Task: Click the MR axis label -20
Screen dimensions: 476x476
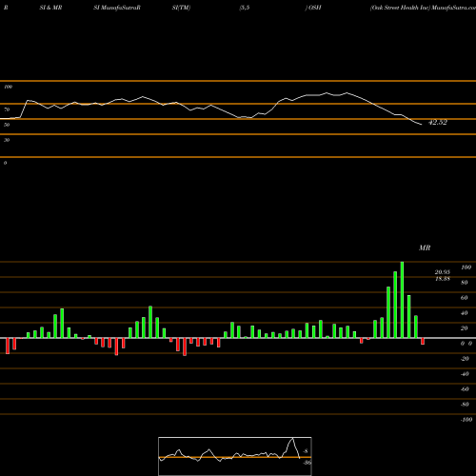Action: [465, 359]
